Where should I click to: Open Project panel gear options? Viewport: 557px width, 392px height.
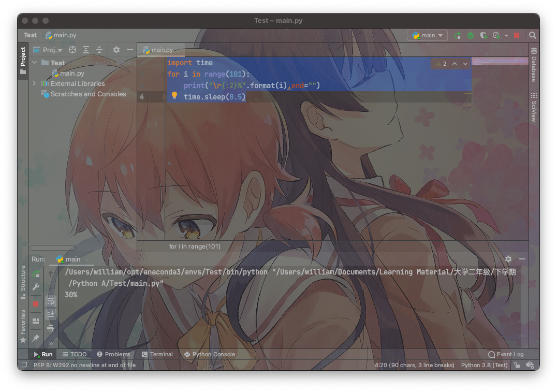[116, 50]
